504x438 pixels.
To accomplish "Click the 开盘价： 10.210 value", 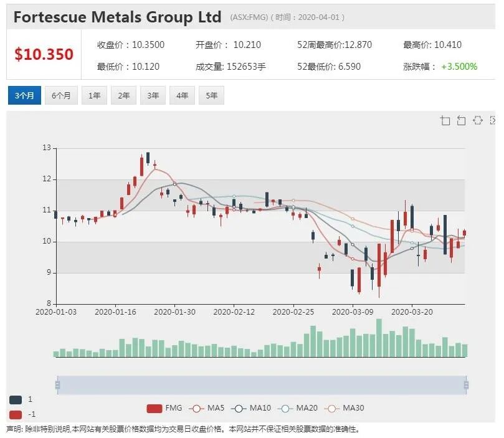I will click(x=228, y=45).
